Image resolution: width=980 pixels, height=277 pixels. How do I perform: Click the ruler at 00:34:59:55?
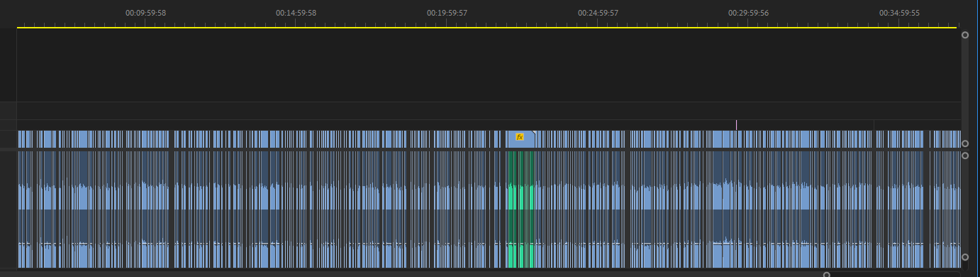pyautogui.click(x=899, y=13)
